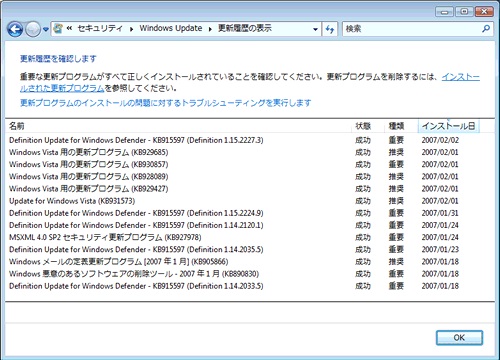Select MSXML 4.0 SP2 KB927978 row
The height and width of the screenshot is (360, 500).
tap(250, 237)
